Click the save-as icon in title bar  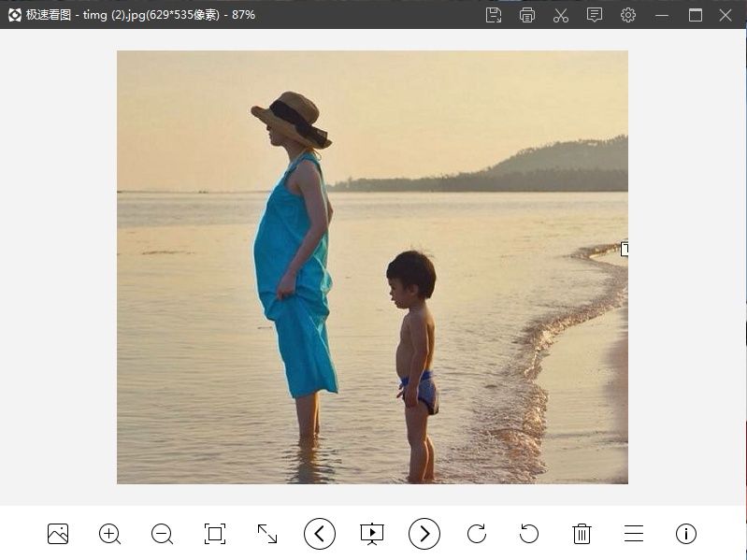[494, 15]
